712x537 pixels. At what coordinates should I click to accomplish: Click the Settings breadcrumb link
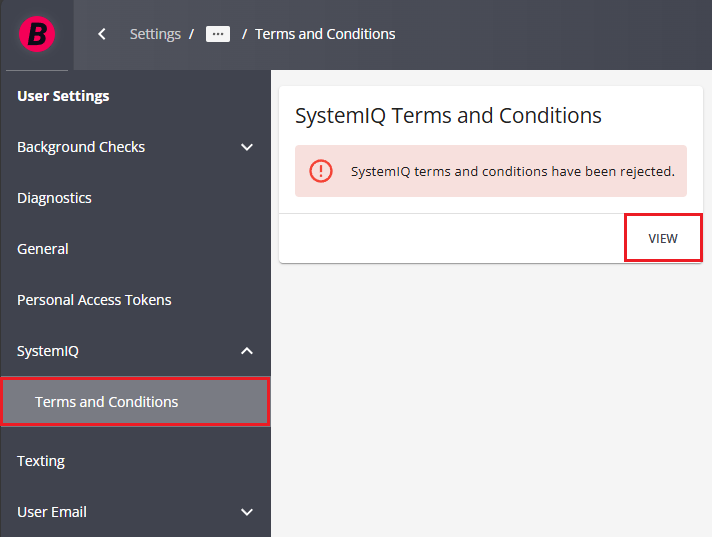tap(155, 34)
